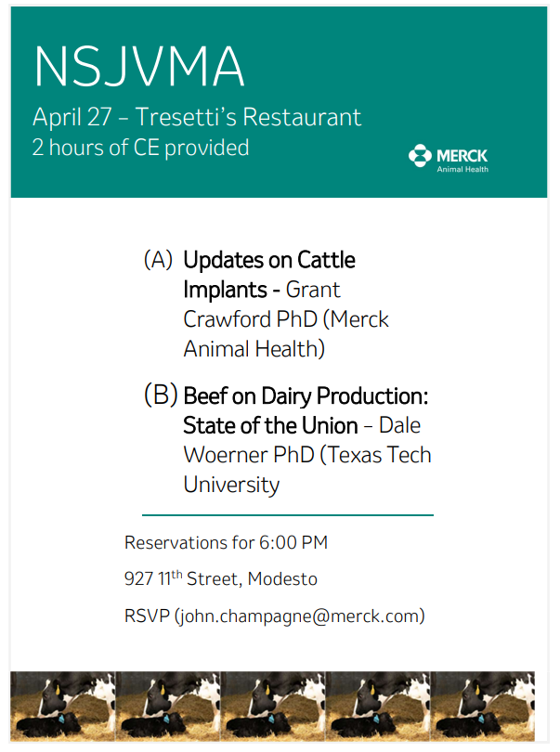Click the "Reservations for 6:00 PM" line
The image size is (560, 752).
tap(226, 542)
